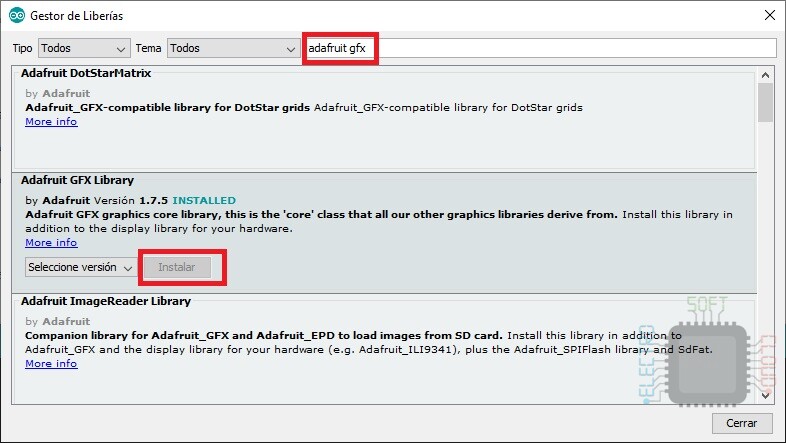Click the Tema label
Screen dimensions: 786x443
click(x=148, y=48)
